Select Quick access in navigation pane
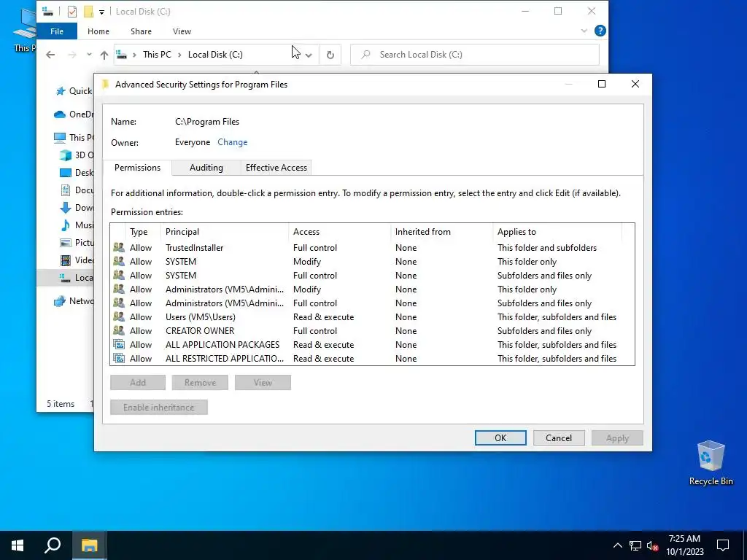Image resolution: width=747 pixels, height=560 pixels. pyautogui.click(x=74, y=91)
